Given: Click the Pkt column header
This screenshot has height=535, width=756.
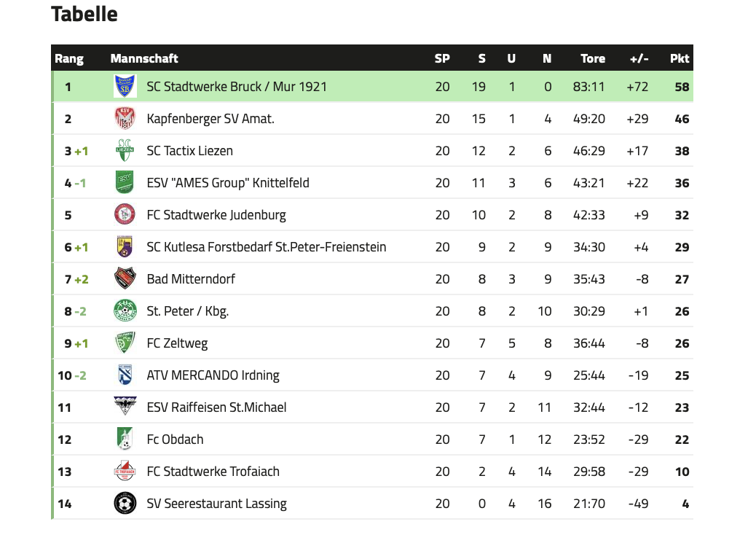Looking at the screenshot, I should point(680,58).
